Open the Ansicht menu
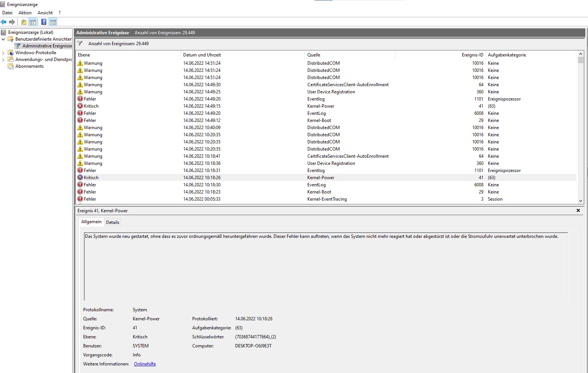This screenshot has height=373, width=588. [45, 13]
